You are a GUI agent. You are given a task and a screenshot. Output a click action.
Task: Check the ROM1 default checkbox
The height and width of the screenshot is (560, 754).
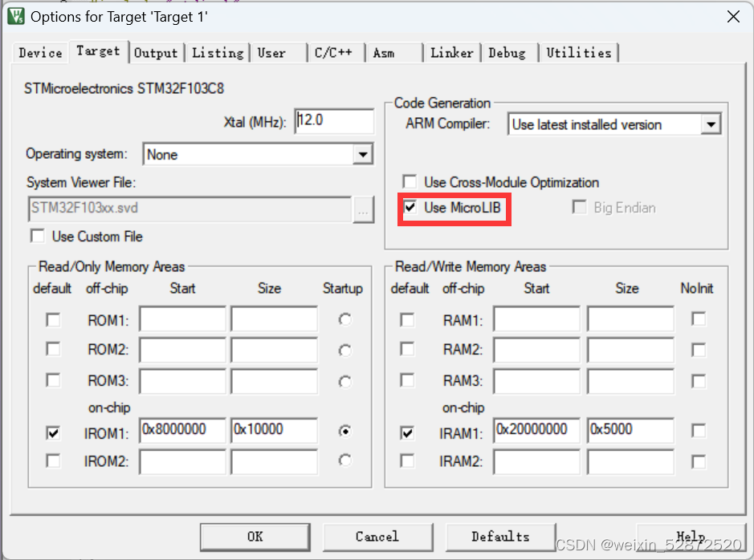point(53,320)
